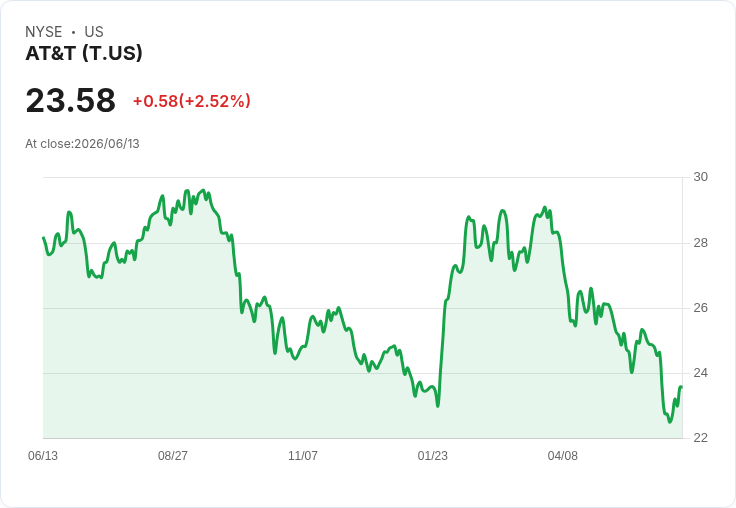The image size is (736, 508).
Task: Click the At close 2026/06/13 timestamp
Action: tap(83, 144)
